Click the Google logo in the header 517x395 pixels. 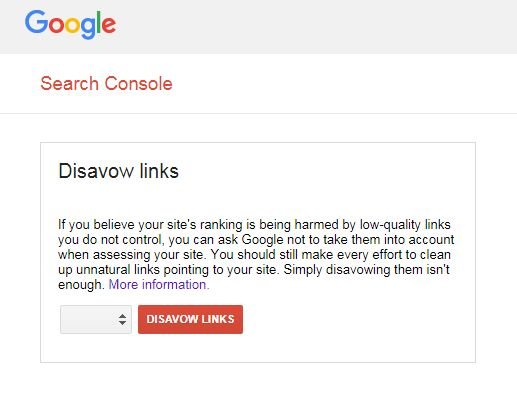click(70, 24)
